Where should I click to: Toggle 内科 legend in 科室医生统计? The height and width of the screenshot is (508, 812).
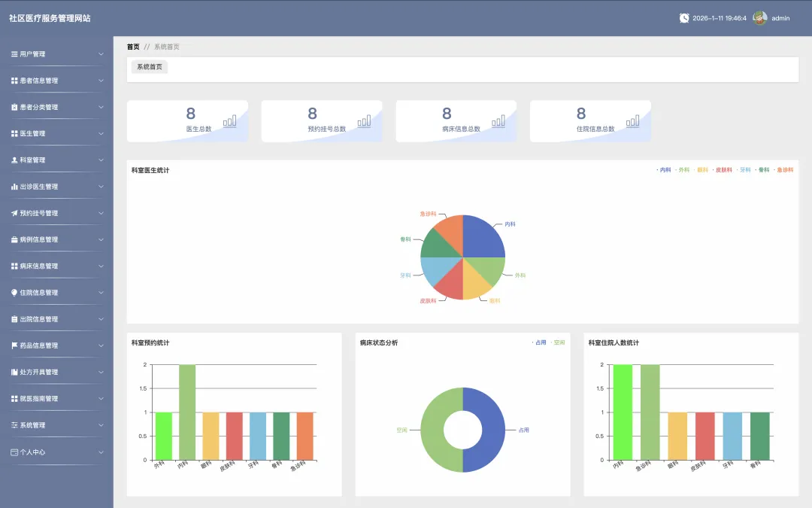pyautogui.click(x=664, y=170)
